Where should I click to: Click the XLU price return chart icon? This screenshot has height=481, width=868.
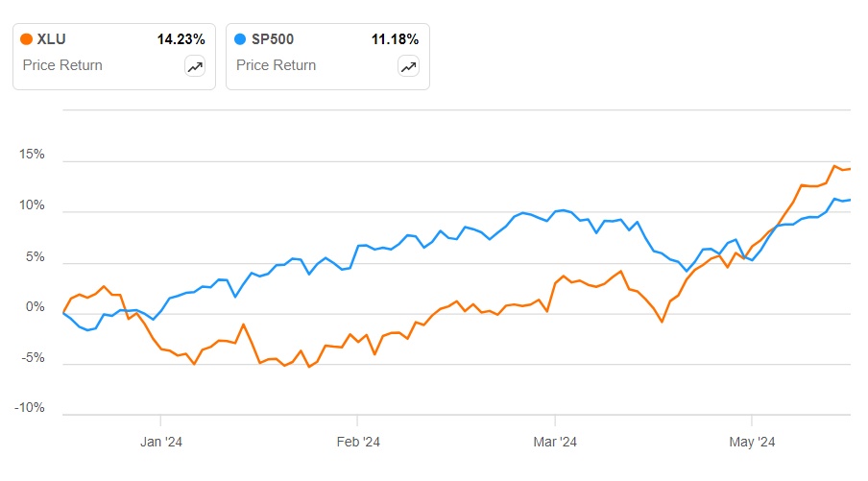pos(195,66)
